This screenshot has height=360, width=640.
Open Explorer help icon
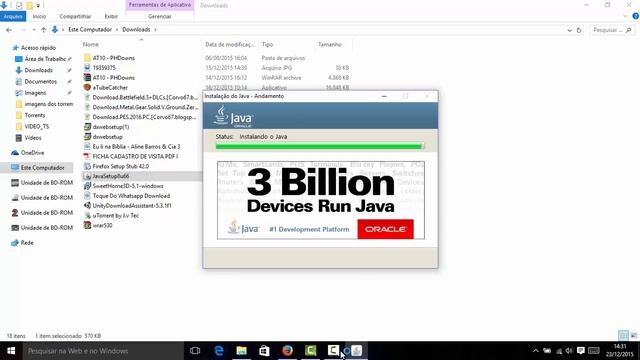[x=636, y=16]
